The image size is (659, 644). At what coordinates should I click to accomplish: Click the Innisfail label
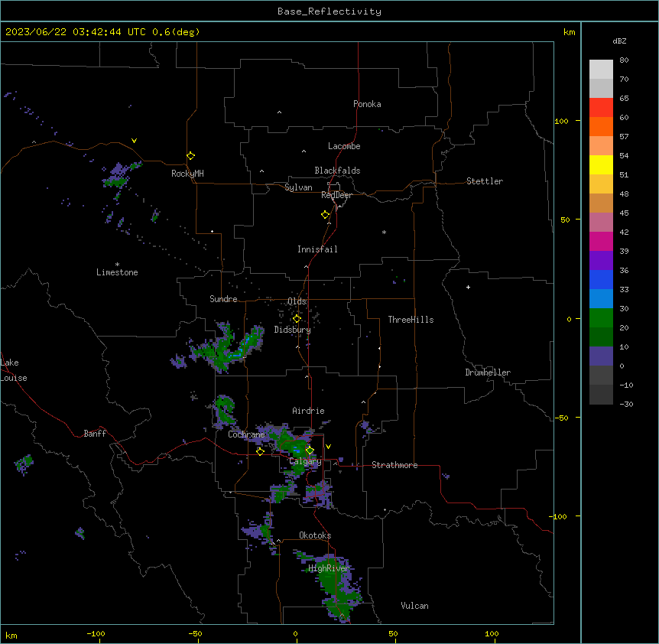317,249
